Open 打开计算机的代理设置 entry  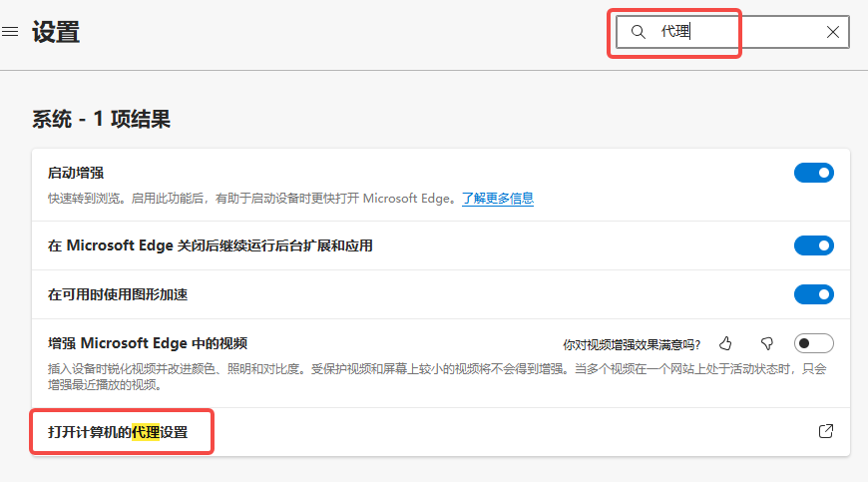441,432
